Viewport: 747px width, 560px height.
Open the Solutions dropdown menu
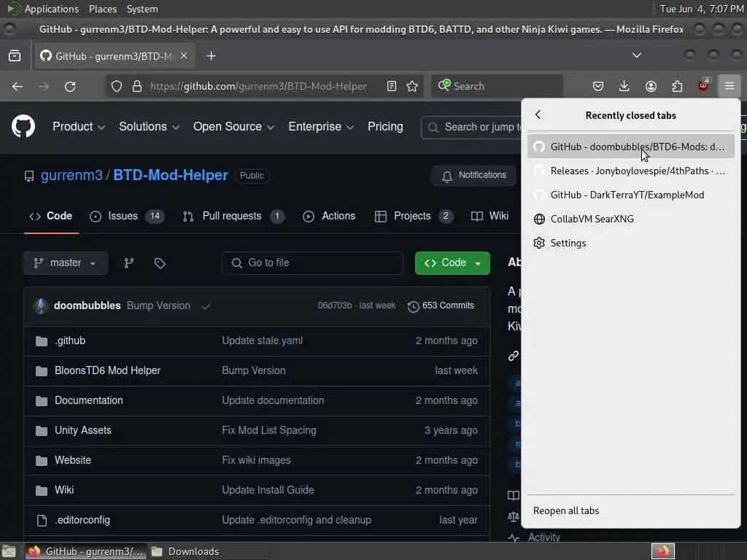149,127
